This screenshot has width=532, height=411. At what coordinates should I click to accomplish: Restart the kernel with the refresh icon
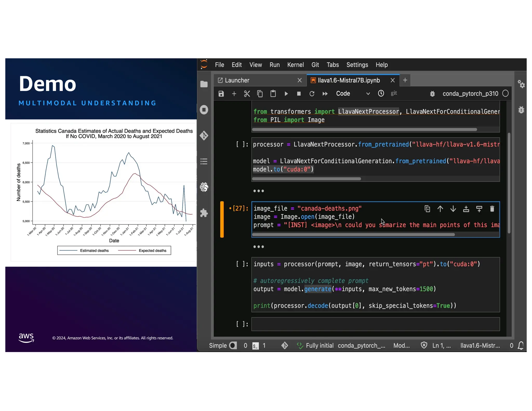[312, 94]
